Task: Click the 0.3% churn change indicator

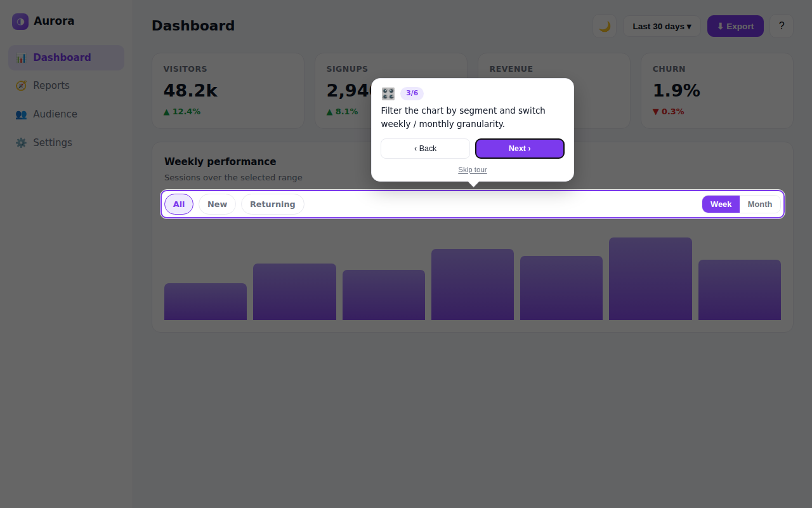Action: point(669,112)
